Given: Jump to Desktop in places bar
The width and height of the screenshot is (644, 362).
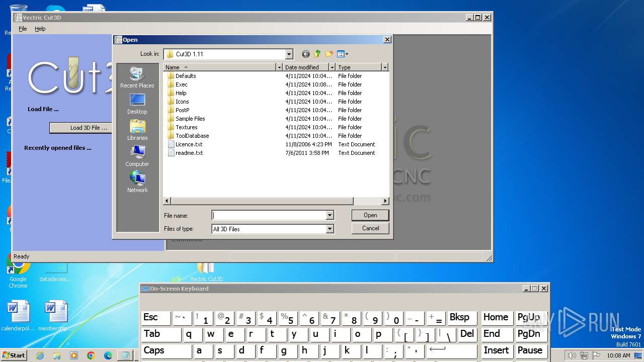Looking at the screenshot, I should coord(137,104).
